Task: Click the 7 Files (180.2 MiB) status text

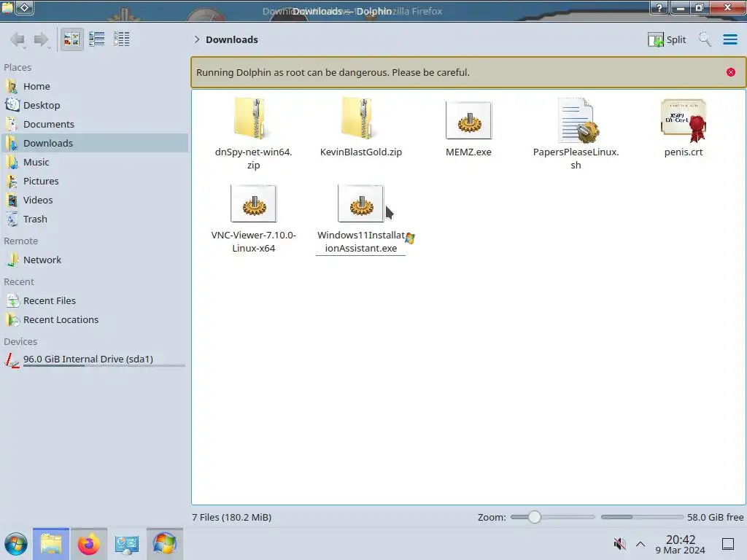Action: point(231,517)
